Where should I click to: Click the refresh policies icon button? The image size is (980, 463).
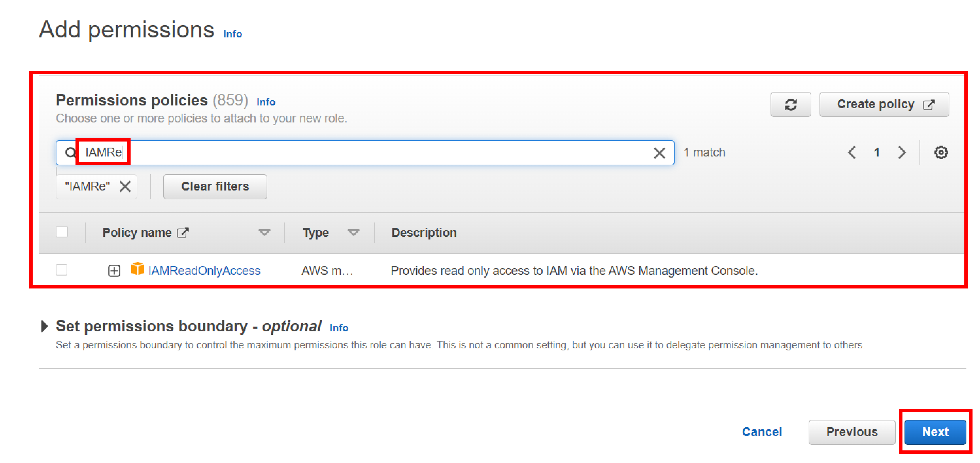point(790,104)
